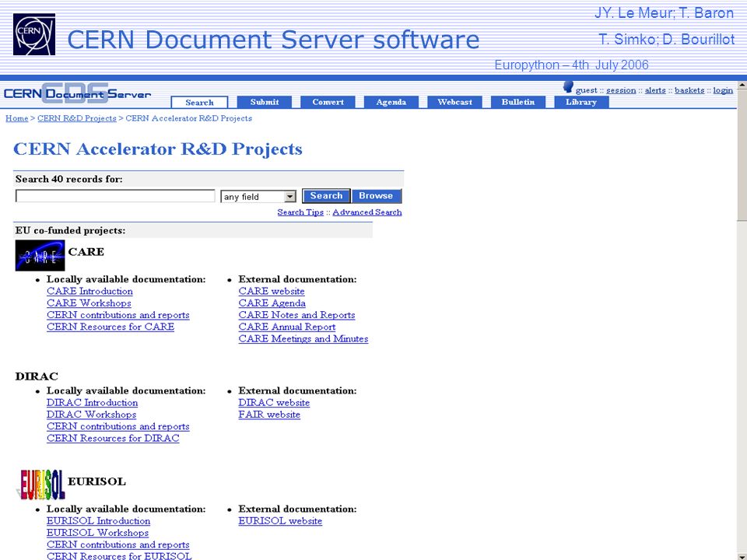This screenshot has width=747, height=560.
Task: Open CERN contributions and reports under EURISOL
Action: pos(118,545)
